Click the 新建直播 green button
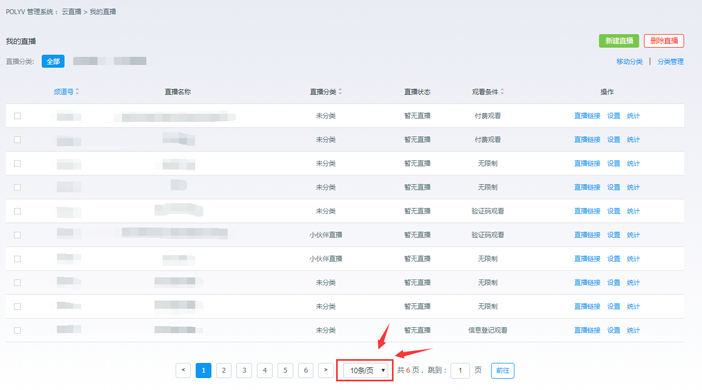Image resolution: width=702 pixels, height=390 pixels. 619,41
